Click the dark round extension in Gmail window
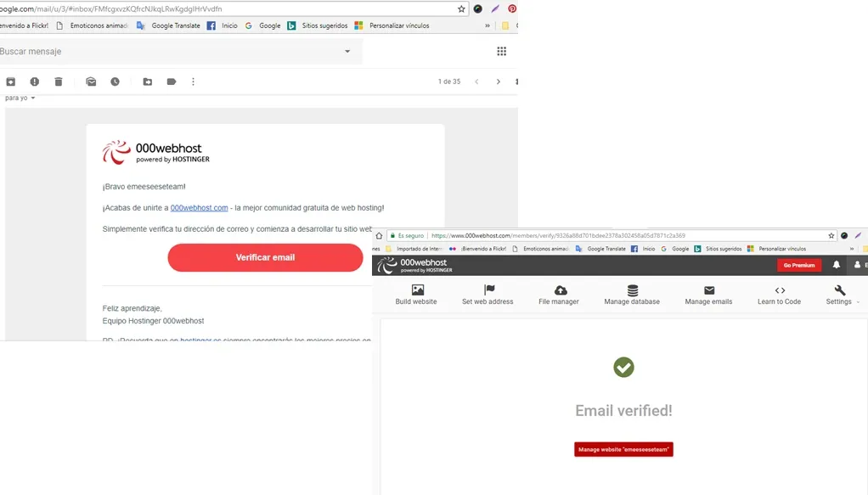The height and width of the screenshot is (495, 868). click(x=477, y=8)
